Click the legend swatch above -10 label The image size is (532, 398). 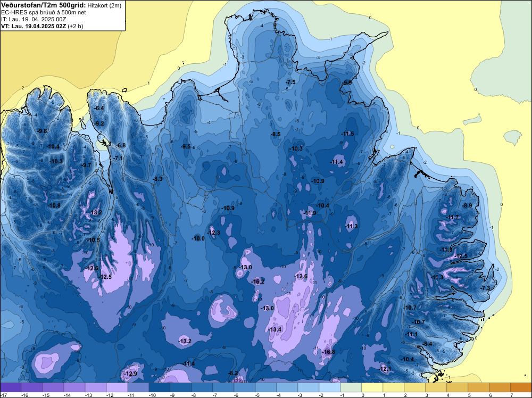(160, 387)
